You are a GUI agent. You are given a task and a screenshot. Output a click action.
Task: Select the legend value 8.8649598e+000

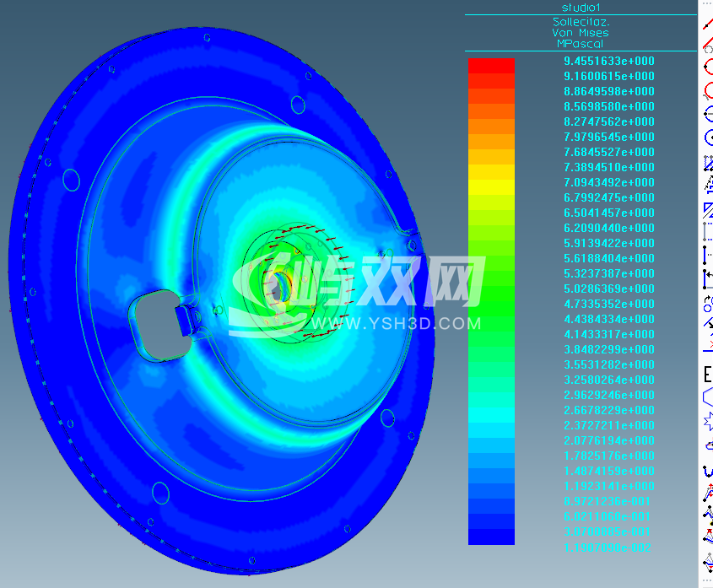point(609,91)
